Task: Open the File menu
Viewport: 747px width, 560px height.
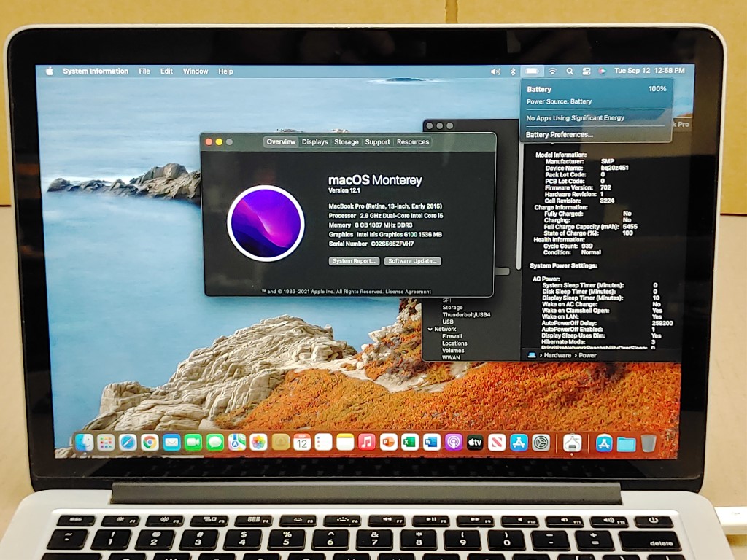Action: click(144, 71)
